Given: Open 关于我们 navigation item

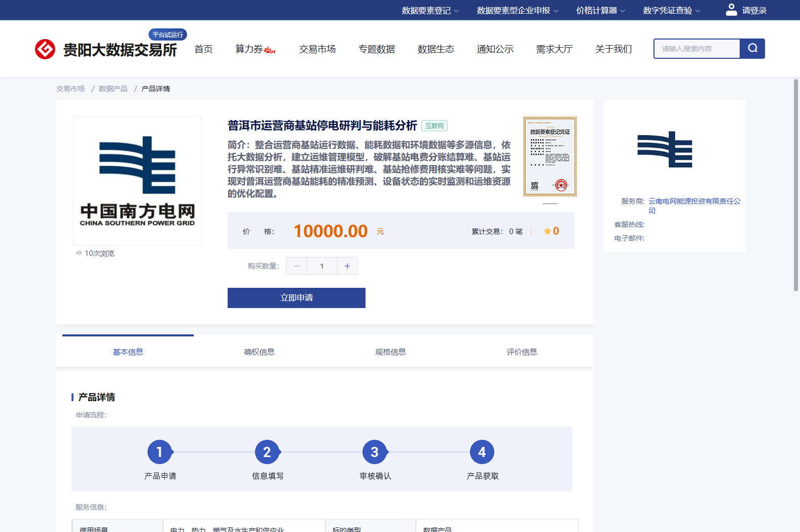Looking at the screenshot, I should [613, 49].
